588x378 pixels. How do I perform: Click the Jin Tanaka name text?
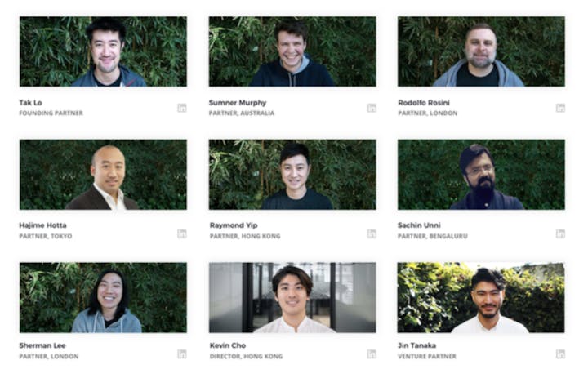tap(416, 345)
